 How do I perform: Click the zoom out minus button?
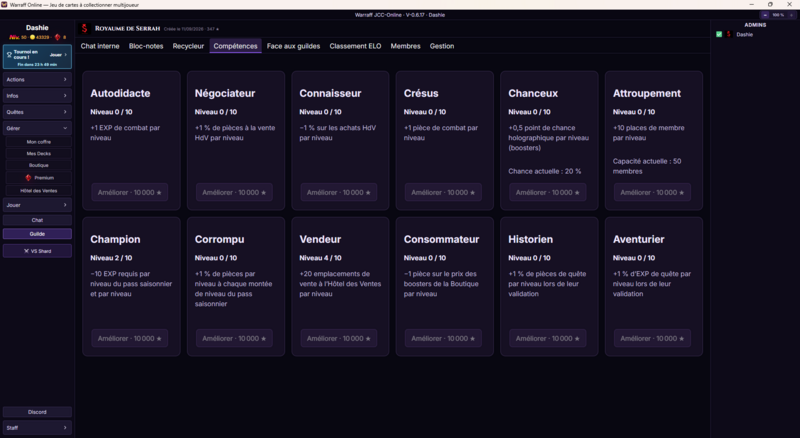[x=765, y=15]
